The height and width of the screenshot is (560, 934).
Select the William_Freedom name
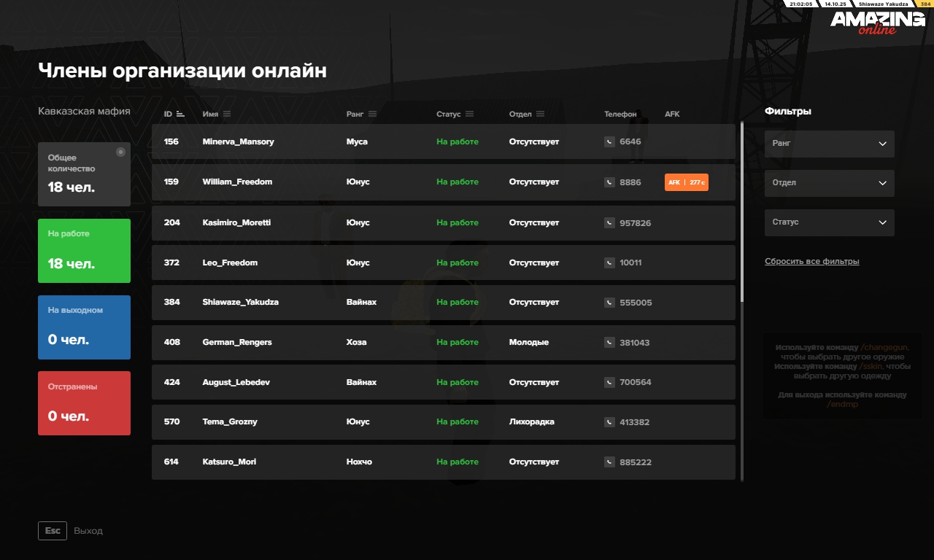click(x=237, y=182)
